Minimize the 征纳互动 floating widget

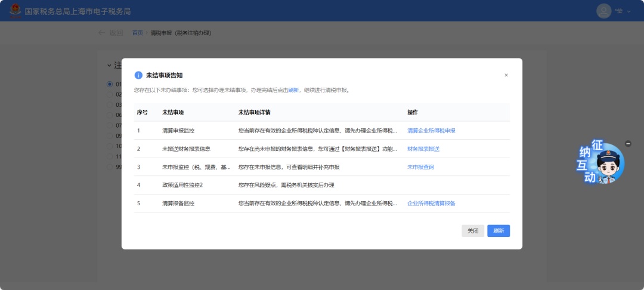pos(628,144)
